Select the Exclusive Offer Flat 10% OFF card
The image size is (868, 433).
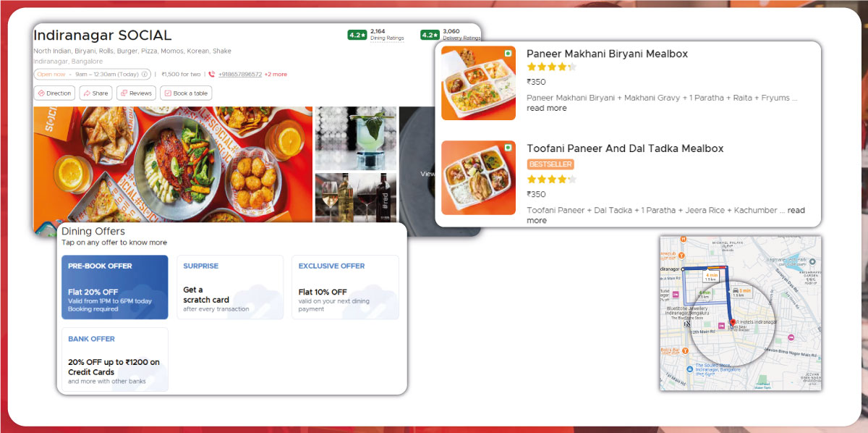coord(345,287)
